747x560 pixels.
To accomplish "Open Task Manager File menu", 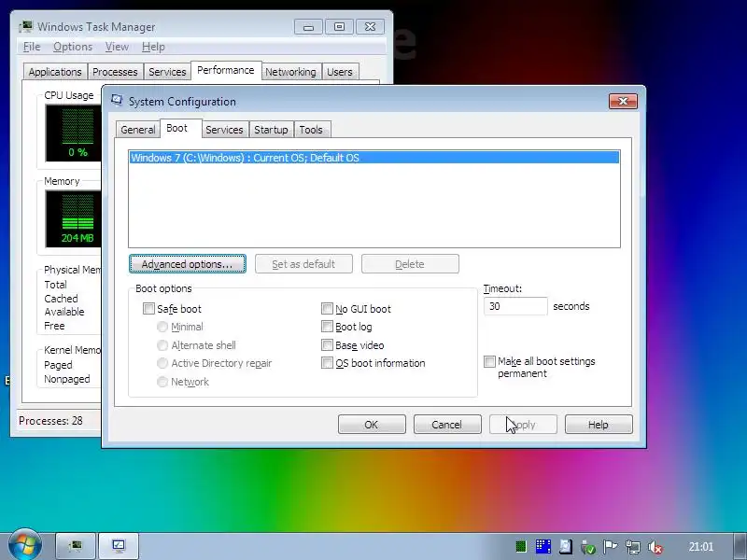I will click(x=32, y=47).
